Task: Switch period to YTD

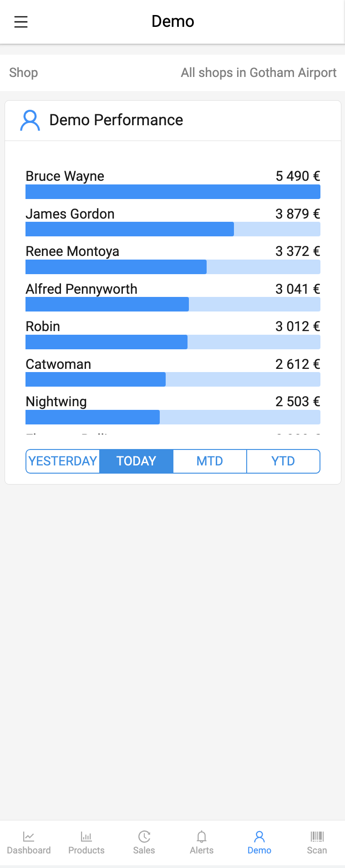Action: tap(283, 461)
